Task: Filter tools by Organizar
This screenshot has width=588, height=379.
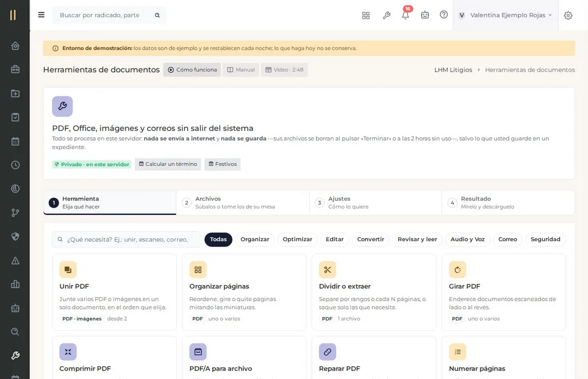Action: click(x=254, y=239)
